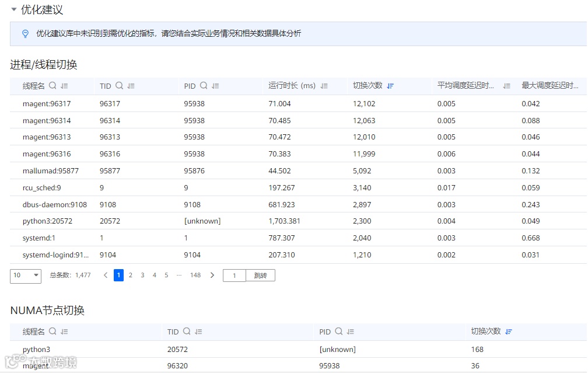This screenshot has width=588, height=373.
Task: Click python3 in NUMA节点切换 table
Action: pos(36,349)
